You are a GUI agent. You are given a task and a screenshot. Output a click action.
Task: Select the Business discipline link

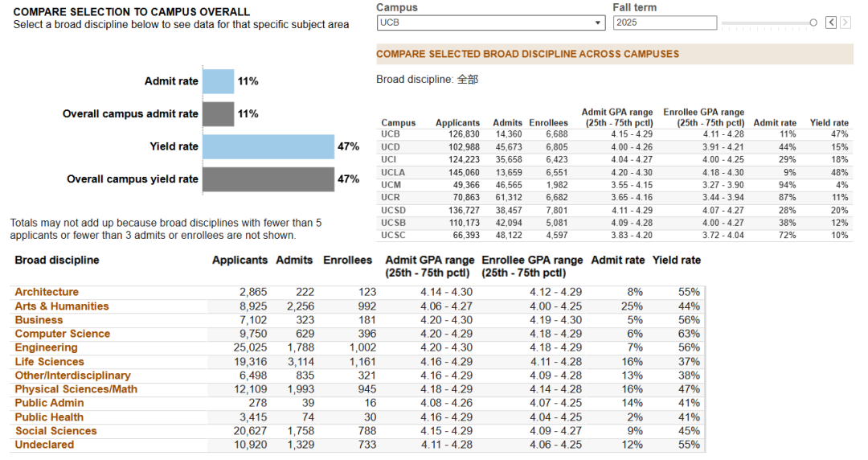tap(39, 320)
